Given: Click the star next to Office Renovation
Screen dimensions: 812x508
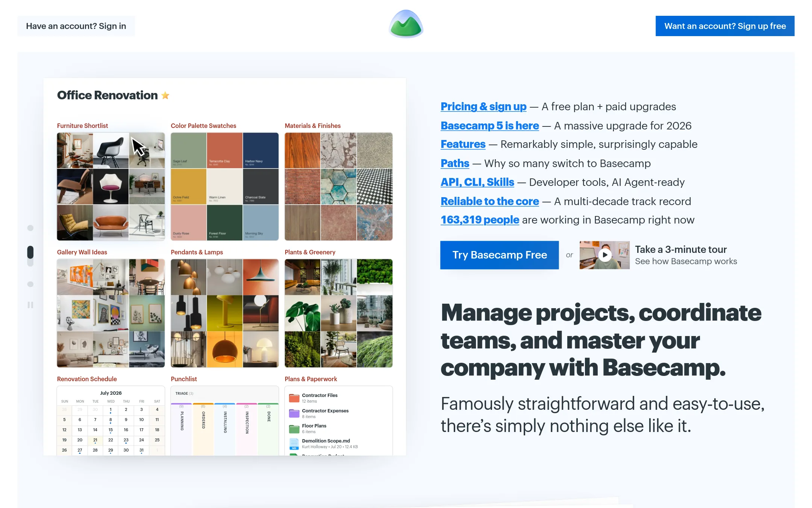Looking at the screenshot, I should [165, 96].
